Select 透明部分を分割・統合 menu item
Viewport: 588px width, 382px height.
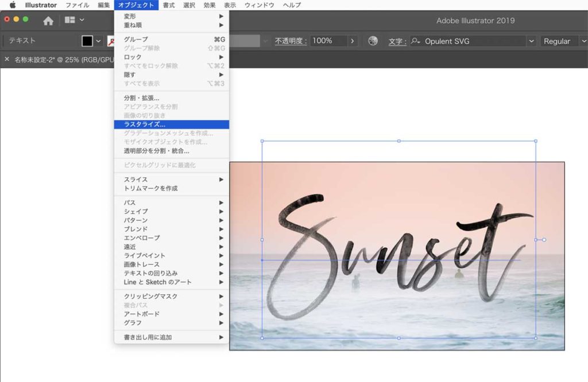pos(156,151)
